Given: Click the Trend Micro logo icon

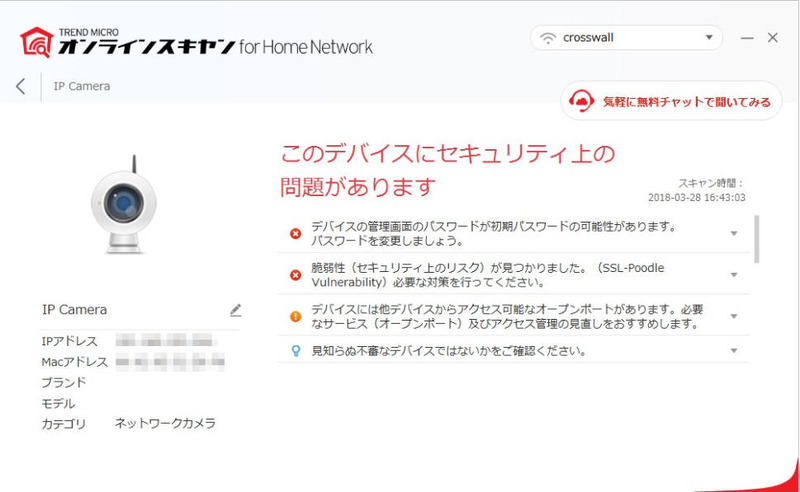Looking at the screenshot, I should [x=37, y=42].
